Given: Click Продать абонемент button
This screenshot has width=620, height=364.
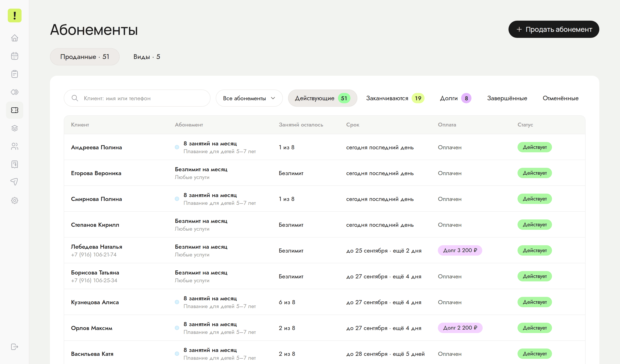Looking at the screenshot, I should pyautogui.click(x=553, y=29).
